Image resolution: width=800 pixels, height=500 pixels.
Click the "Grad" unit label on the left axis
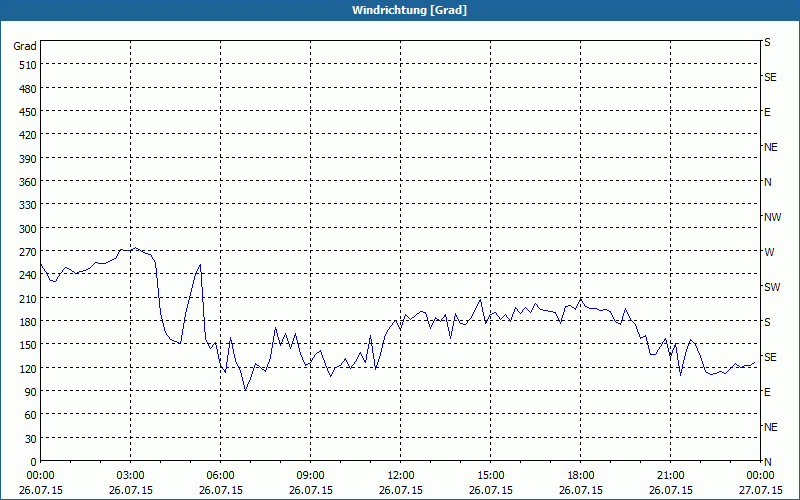click(x=25, y=46)
